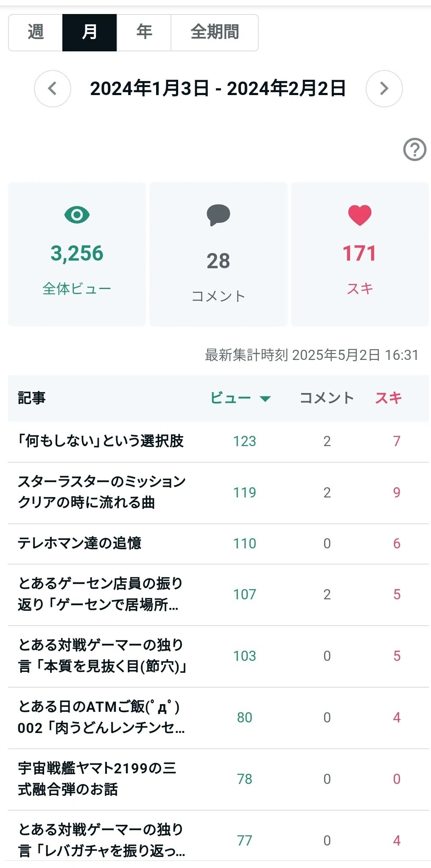Select the 月 tab

(90, 33)
